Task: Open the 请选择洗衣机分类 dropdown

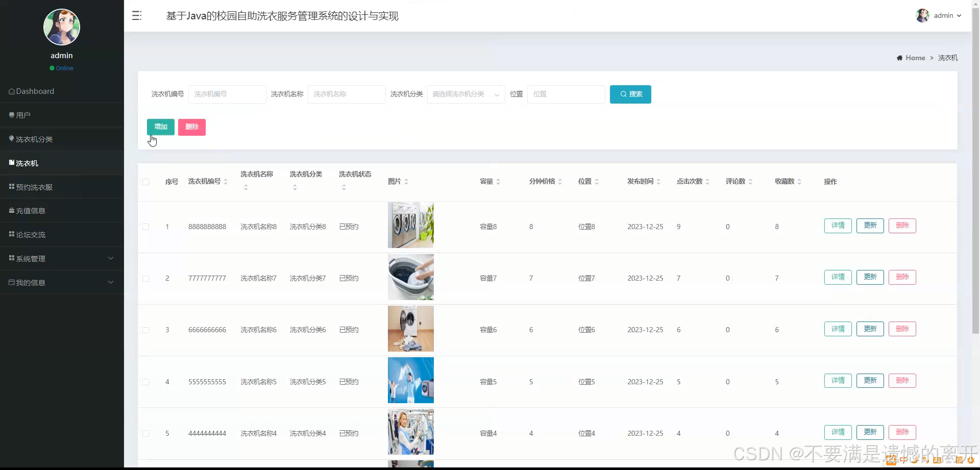Action: coord(466,94)
